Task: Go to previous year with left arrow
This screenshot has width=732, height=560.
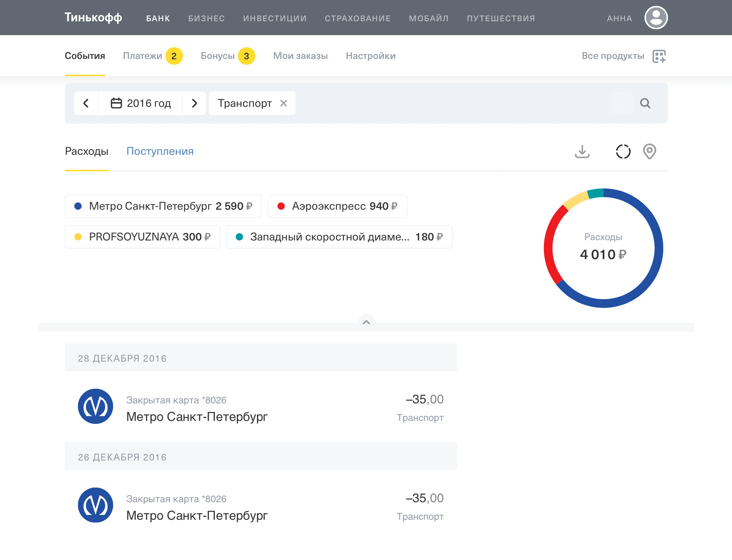Action: pyautogui.click(x=86, y=103)
